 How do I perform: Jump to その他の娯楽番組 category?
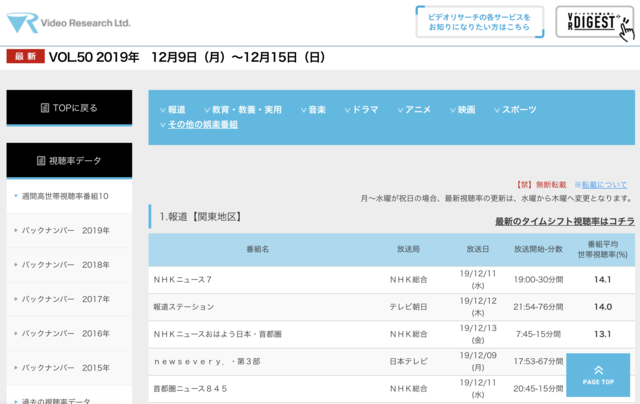click(199, 124)
